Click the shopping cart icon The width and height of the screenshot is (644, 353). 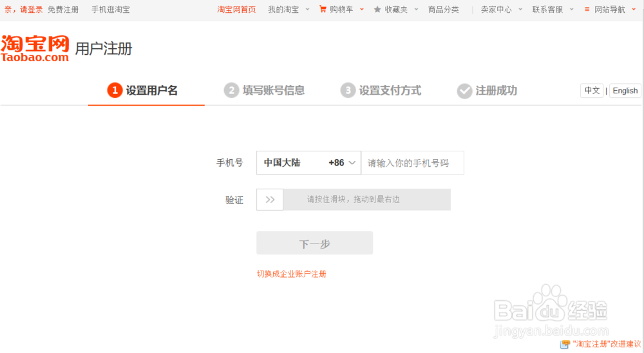pos(323,9)
